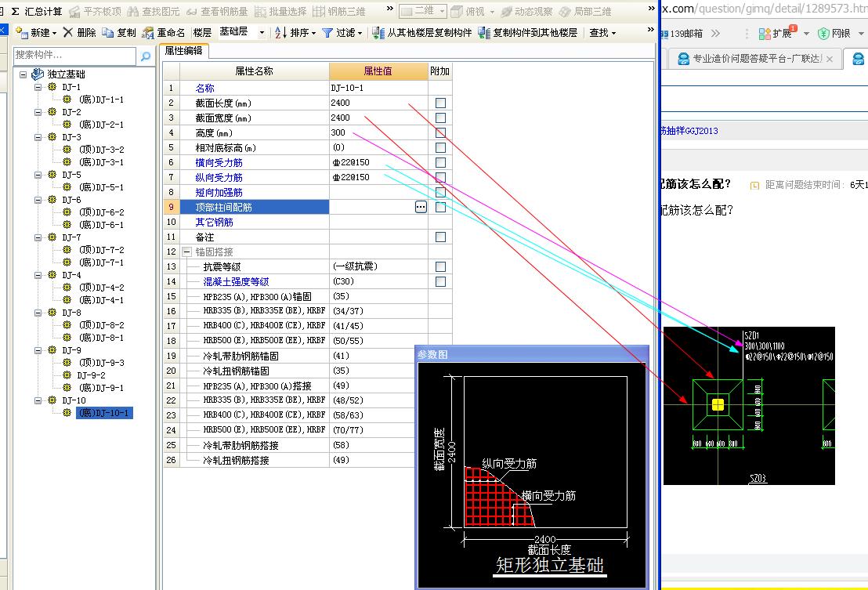Click the 局部三维 toolbar icon
Viewport: 868px width, 590px height.
tap(565, 12)
